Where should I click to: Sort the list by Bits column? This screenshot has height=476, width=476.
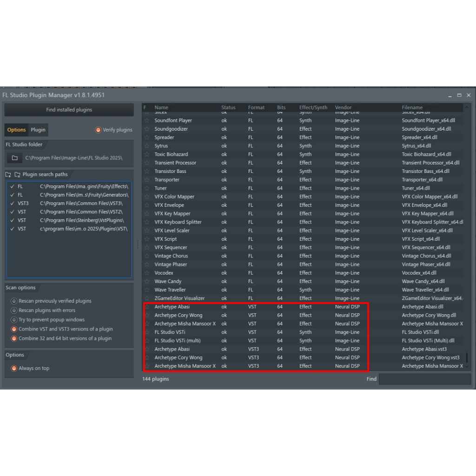coord(281,107)
